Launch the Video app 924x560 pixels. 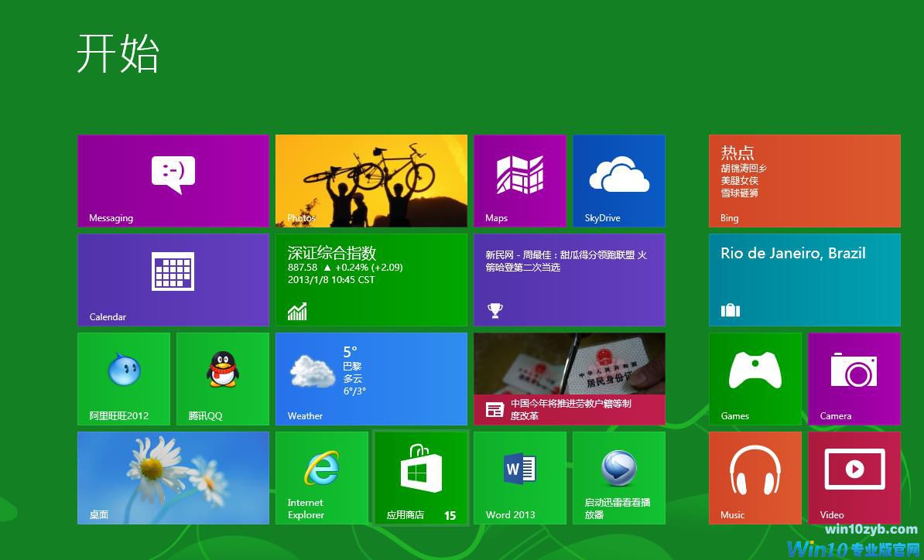(854, 477)
